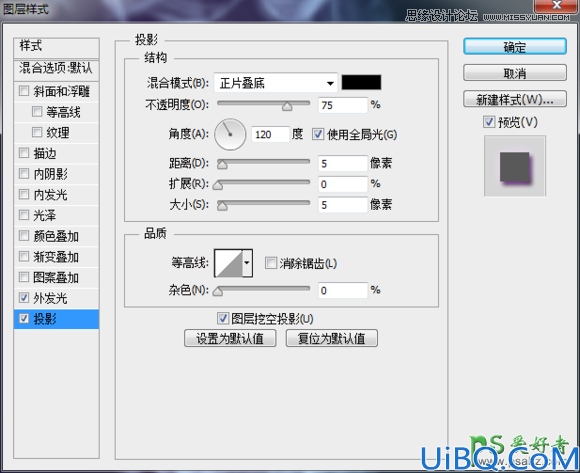Open the 描边 settings entry
Screen dimensions: 580x473
coord(45,153)
